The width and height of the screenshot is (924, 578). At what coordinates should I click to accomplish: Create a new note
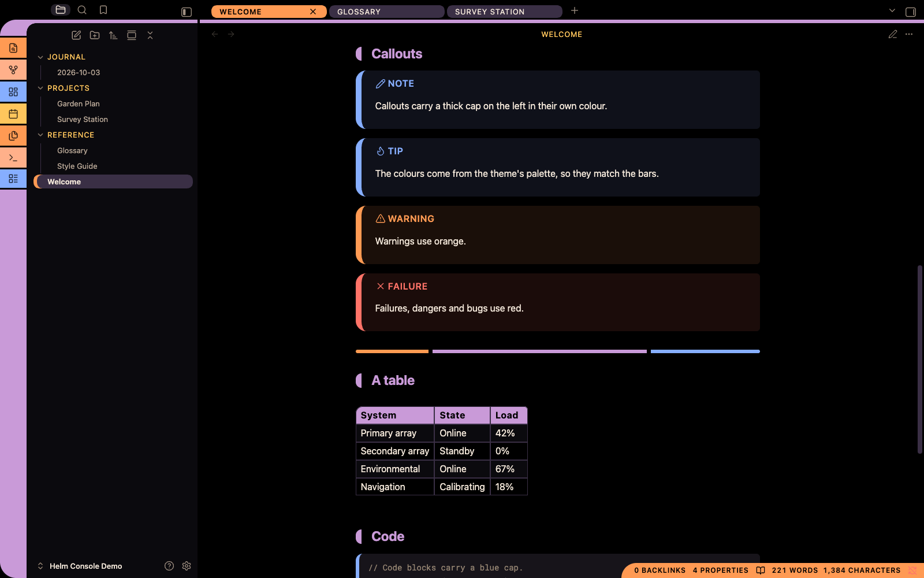coord(76,35)
